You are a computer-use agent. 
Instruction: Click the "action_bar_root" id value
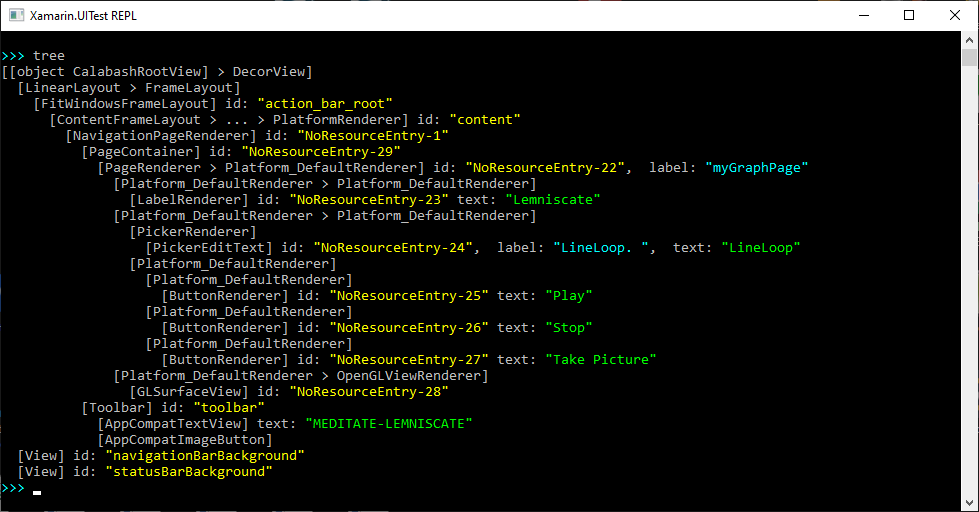pos(325,104)
